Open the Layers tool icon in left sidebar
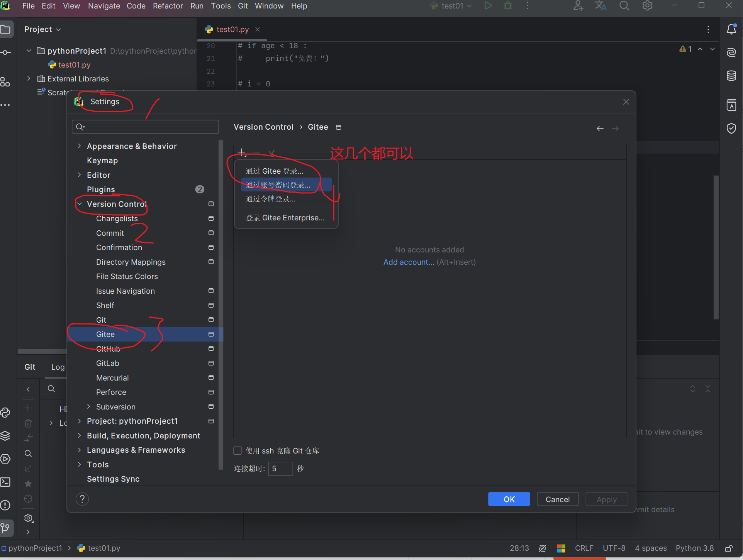The height and width of the screenshot is (560, 743). point(5,436)
